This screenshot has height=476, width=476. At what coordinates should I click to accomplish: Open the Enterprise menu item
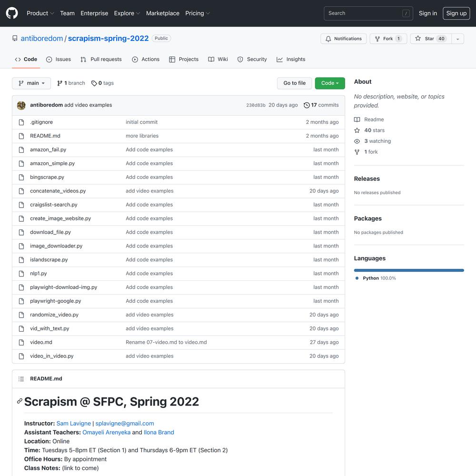pos(94,13)
